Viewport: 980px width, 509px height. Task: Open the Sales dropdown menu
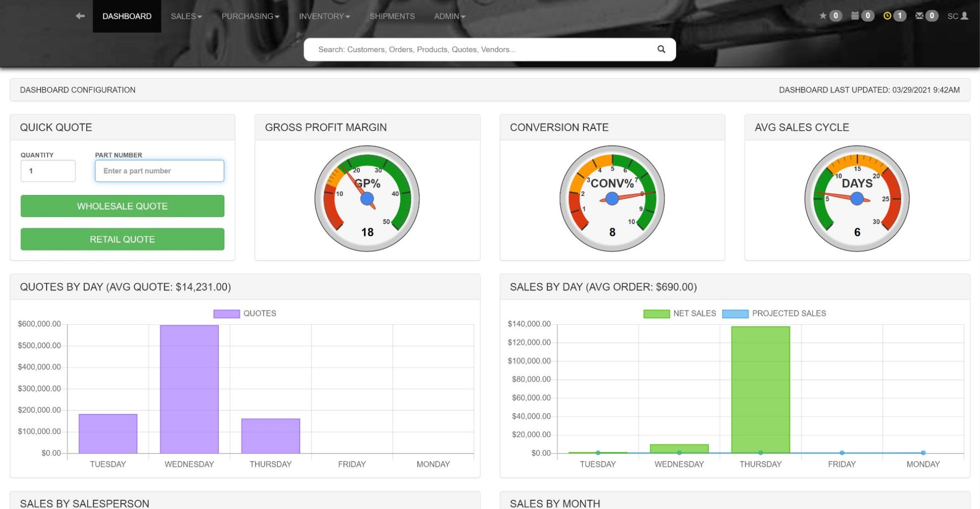point(186,16)
